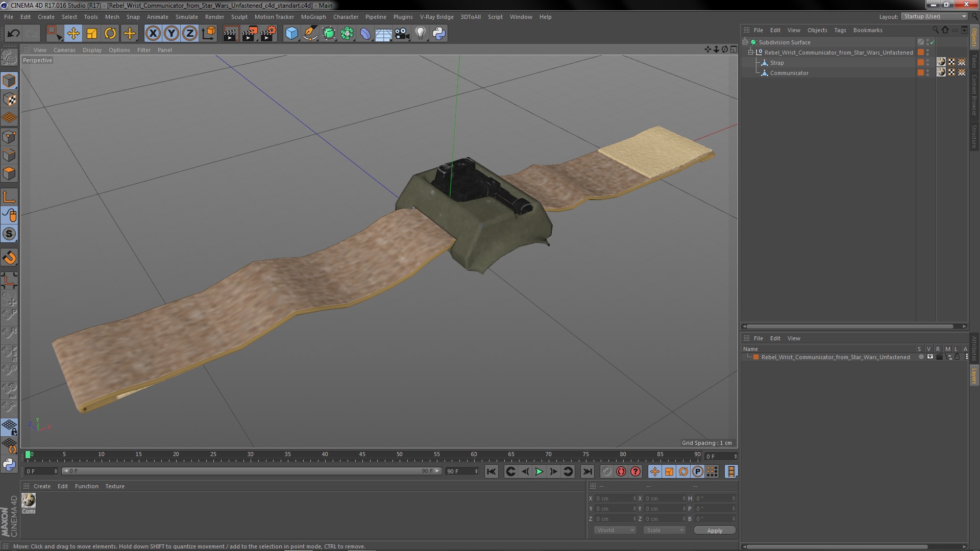
Task: Select the Communicator object
Action: click(789, 73)
